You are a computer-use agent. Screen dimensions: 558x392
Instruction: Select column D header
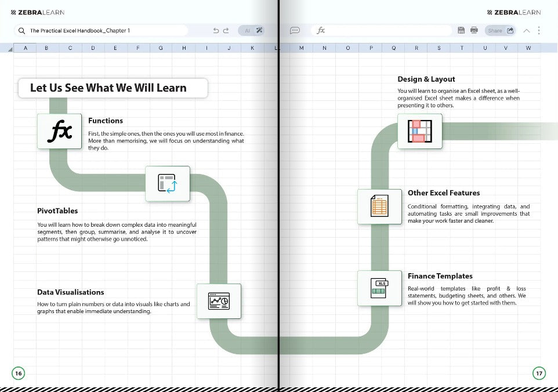[93, 48]
